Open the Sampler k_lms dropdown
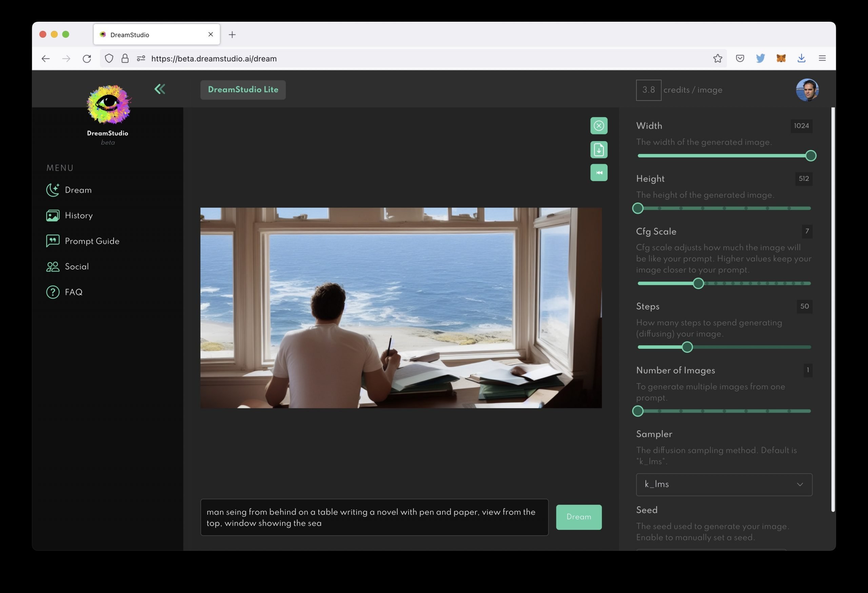 [x=724, y=484]
